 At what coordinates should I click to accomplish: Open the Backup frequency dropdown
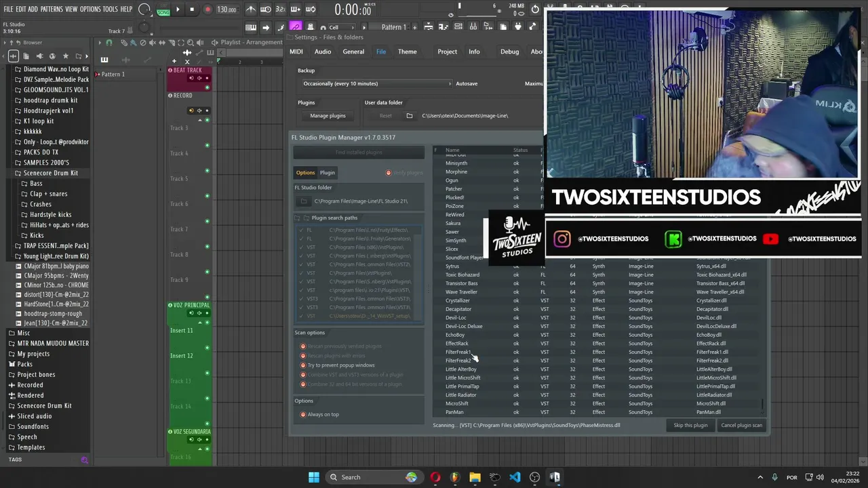(x=376, y=83)
